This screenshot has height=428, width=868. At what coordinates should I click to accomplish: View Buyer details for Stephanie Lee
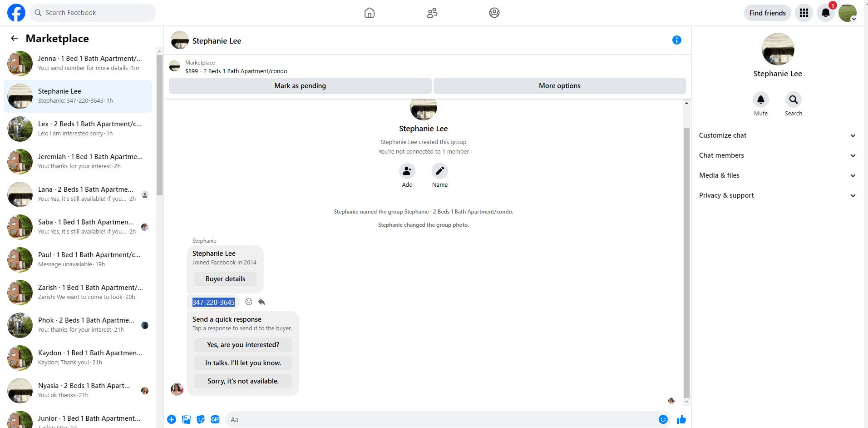[225, 279]
